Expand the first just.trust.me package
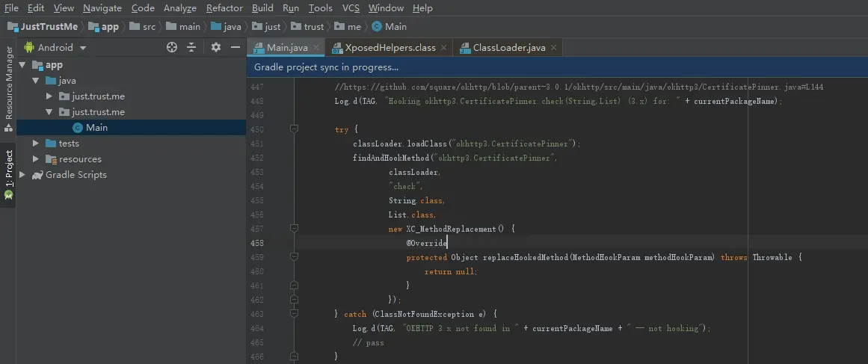868x364 pixels. 50,96
